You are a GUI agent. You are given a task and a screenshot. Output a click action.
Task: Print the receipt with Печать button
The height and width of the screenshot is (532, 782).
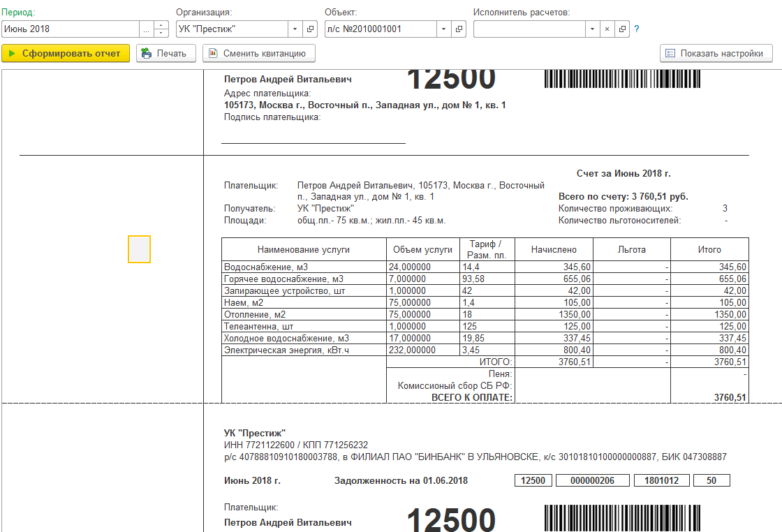[x=166, y=53]
